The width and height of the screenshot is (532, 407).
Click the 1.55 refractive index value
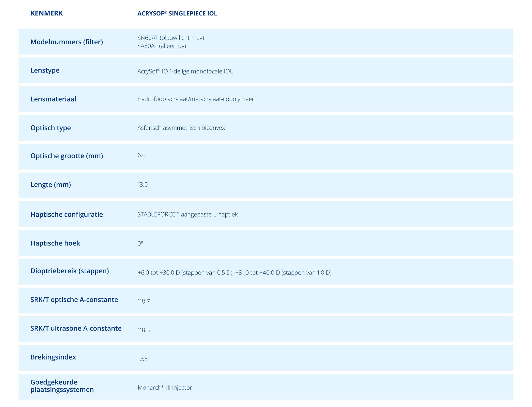pyautogui.click(x=142, y=359)
